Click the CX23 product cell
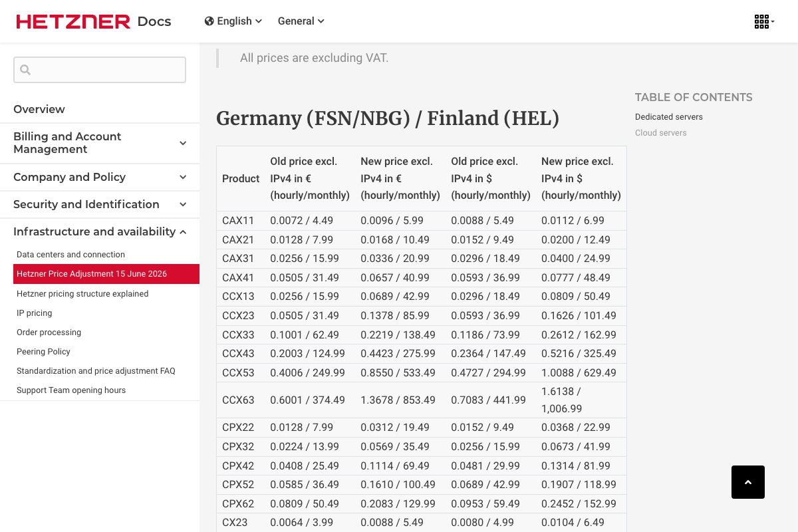 241,523
